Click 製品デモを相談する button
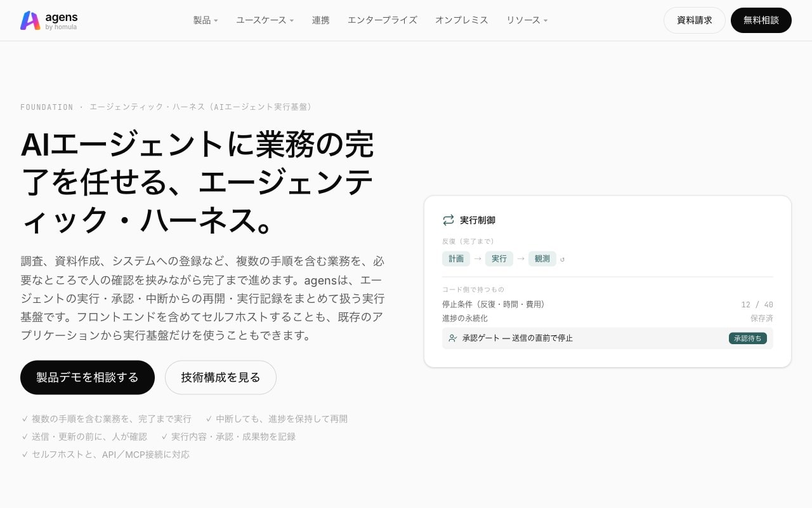This screenshot has height=508, width=812. [88, 378]
